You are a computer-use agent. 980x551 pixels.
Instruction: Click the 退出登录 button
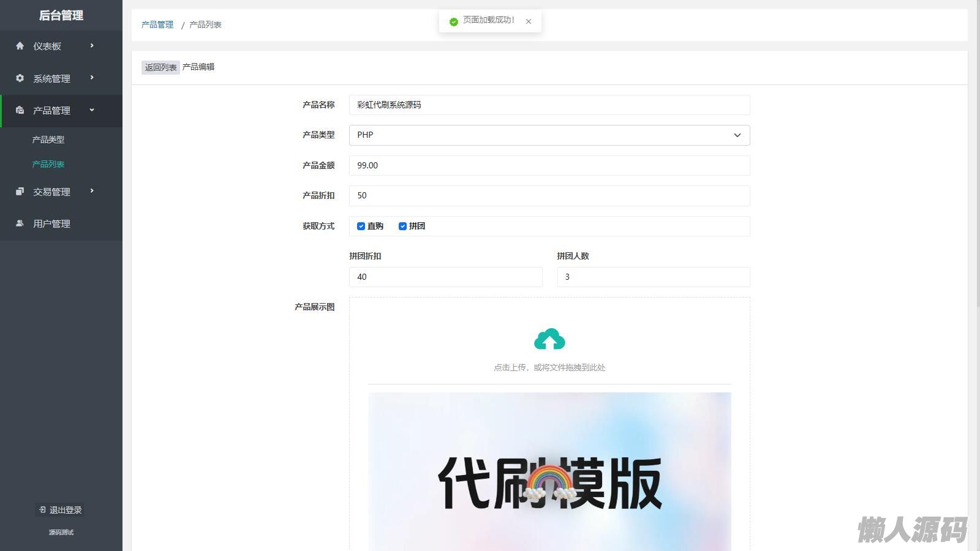point(61,510)
